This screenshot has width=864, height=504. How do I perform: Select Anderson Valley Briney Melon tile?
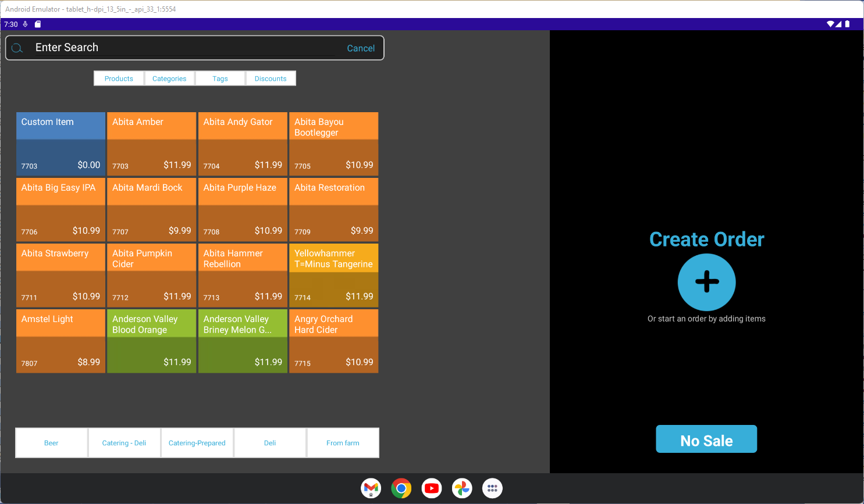[x=243, y=341]
